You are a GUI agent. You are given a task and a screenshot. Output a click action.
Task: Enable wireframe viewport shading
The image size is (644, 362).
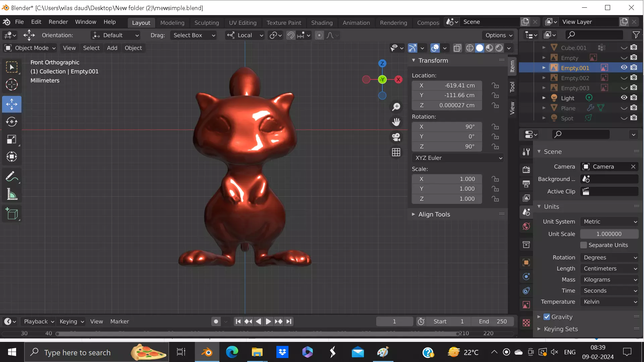470,48
